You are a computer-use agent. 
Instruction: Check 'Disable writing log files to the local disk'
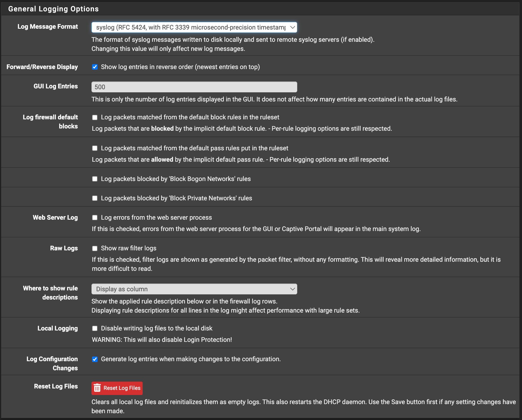95,328
